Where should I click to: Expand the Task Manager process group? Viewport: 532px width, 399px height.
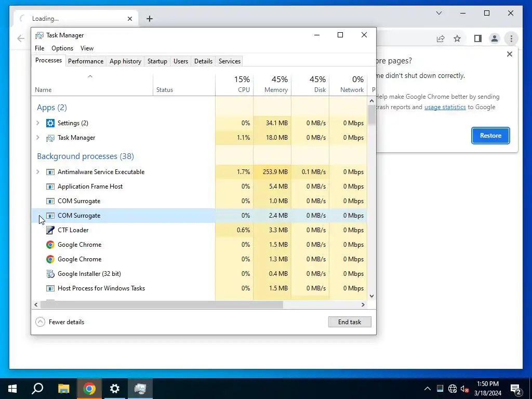(x=38, y=138)
